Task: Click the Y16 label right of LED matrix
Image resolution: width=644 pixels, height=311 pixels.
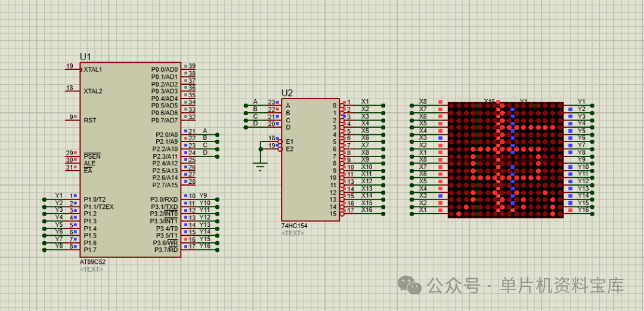Action: 583,210
